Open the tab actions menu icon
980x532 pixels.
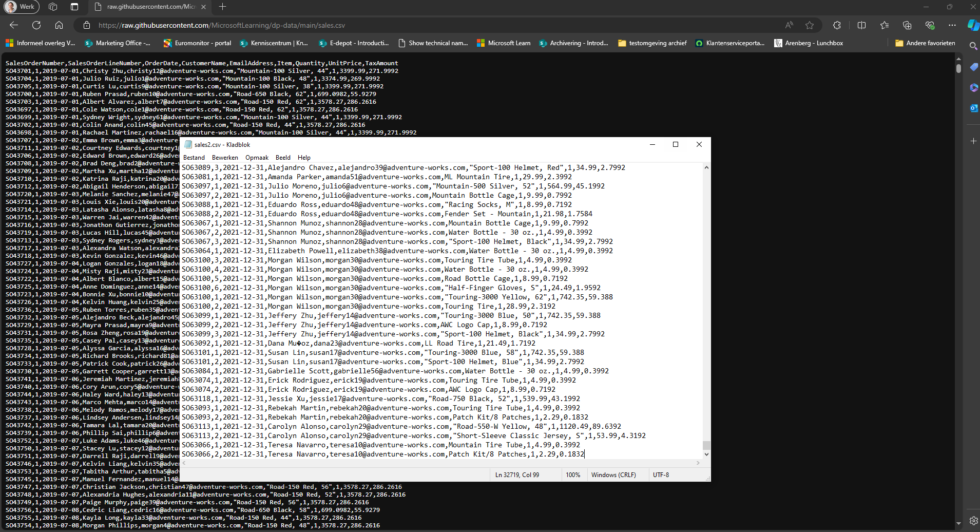[74, 7]
